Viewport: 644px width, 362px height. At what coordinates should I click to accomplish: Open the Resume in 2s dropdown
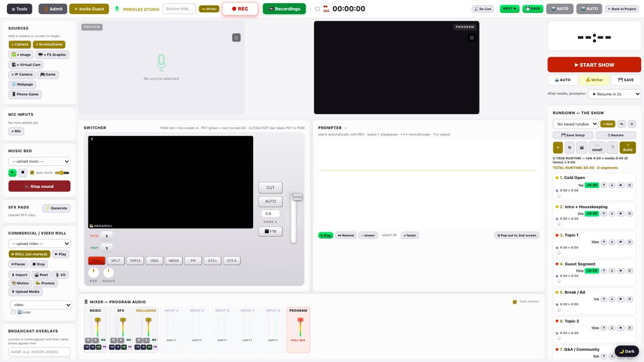tap(615, 94)
